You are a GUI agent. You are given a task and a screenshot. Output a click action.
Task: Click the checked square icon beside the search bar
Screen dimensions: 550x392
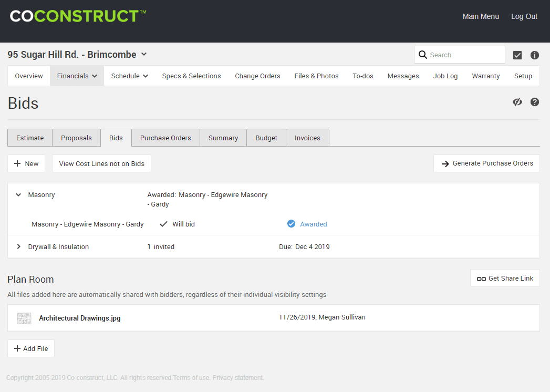pos(517,55)
